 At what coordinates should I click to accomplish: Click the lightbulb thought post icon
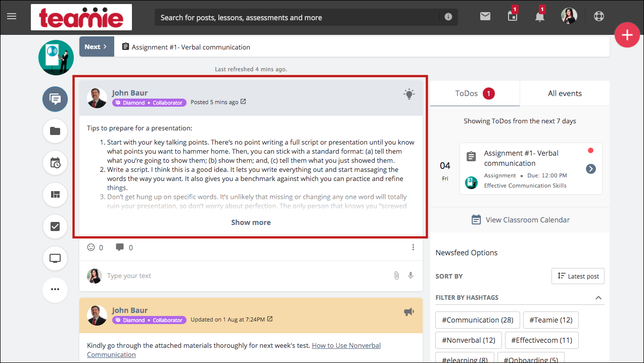click(x=409, y=94)
